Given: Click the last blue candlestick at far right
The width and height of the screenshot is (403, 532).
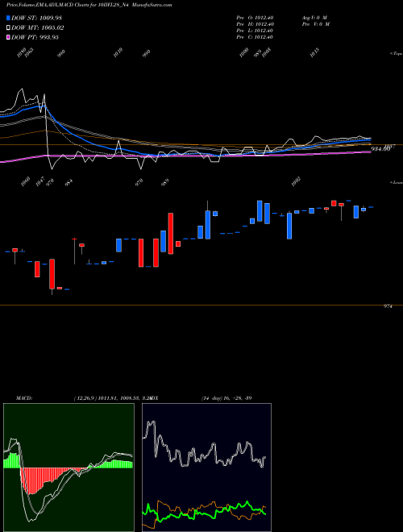Looking at the screenshot, I should [x=371, y=207].
